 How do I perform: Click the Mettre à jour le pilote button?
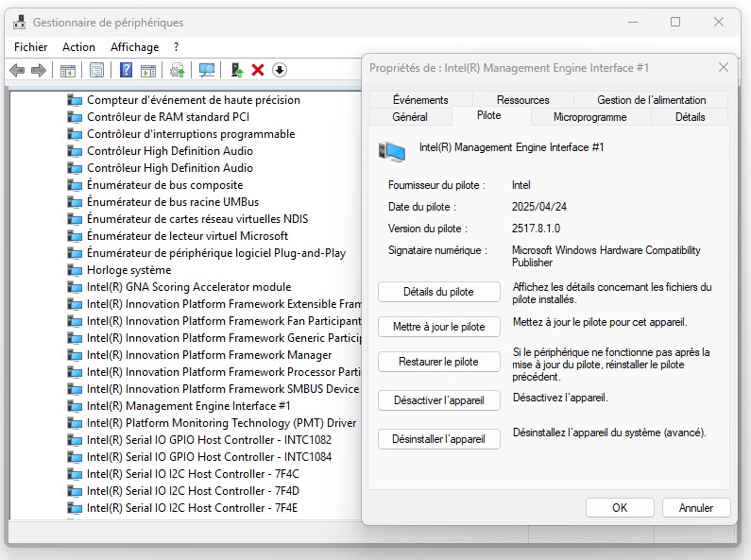tap(438, 327)
